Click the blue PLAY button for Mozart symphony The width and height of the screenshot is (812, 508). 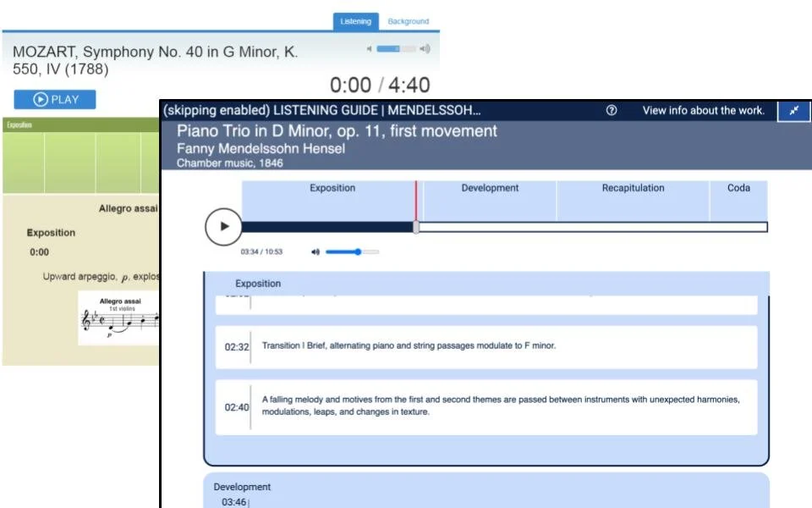coord(55,100)
